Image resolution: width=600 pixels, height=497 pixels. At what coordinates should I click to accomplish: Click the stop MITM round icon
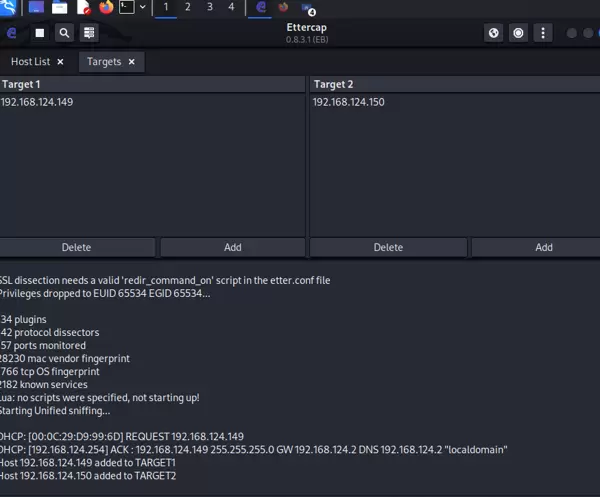[x=518, y=33]
